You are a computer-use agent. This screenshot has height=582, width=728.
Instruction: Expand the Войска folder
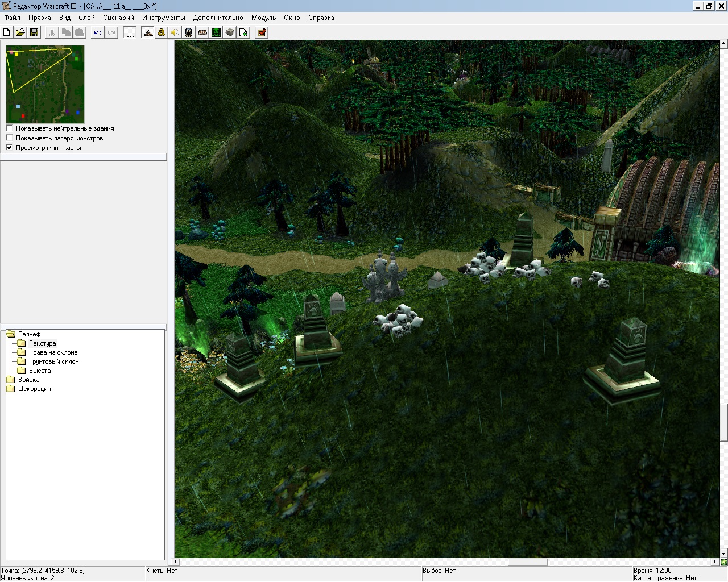click(11, 380)
